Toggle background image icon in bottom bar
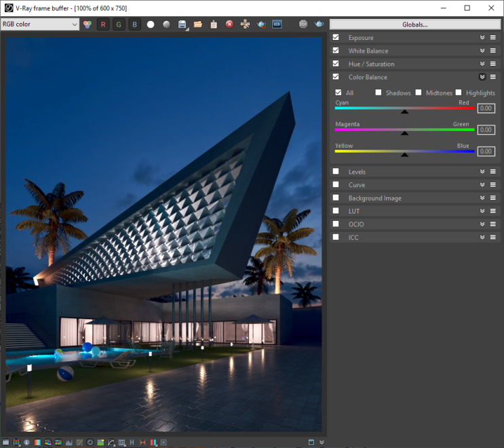Screen dimensions: 504x448 pyautogui.click(x=100, y=443)
